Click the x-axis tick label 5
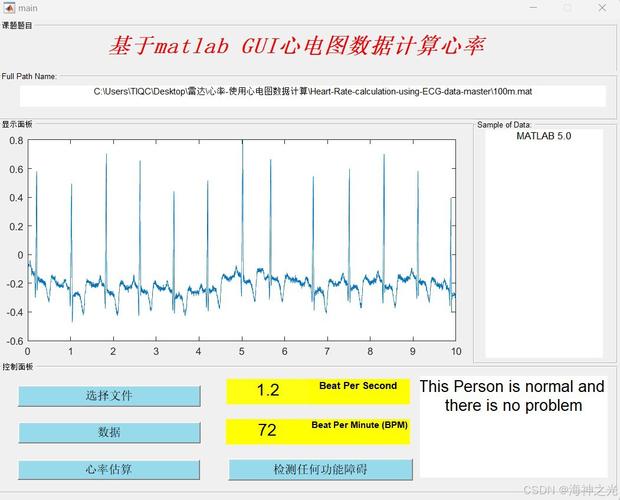Screen dimensions: 620x500 pyautogui.click(x=242, y=351)
